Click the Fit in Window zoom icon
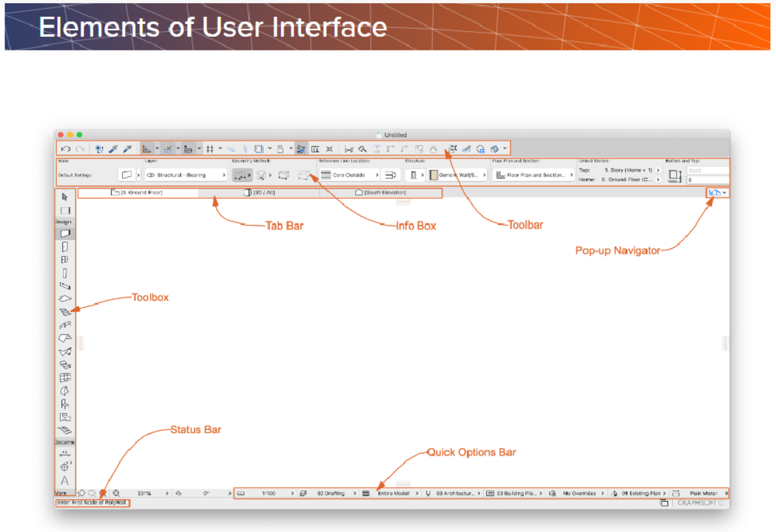Screen dimensions: 776x532 pyautogui.click(x=116, y=493)
